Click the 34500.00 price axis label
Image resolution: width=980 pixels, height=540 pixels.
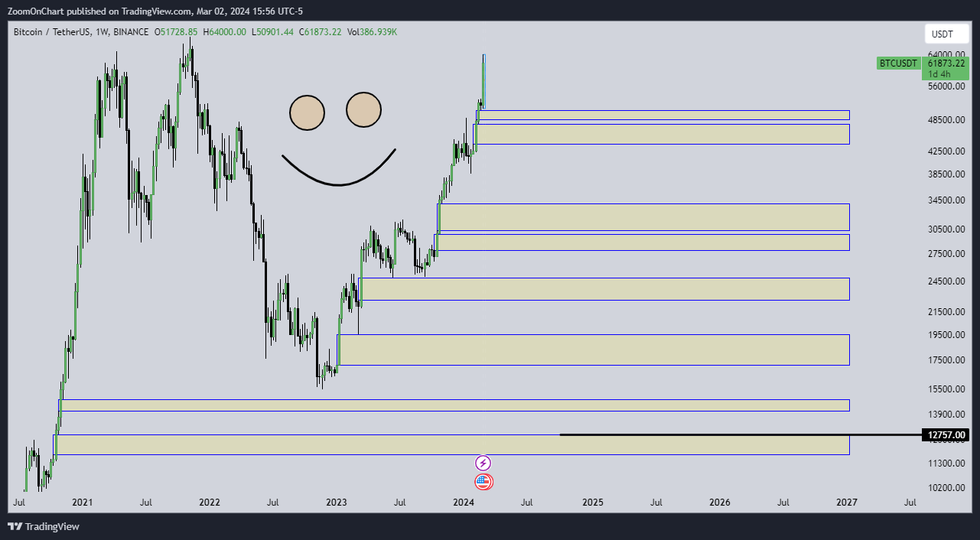[946, 200]
